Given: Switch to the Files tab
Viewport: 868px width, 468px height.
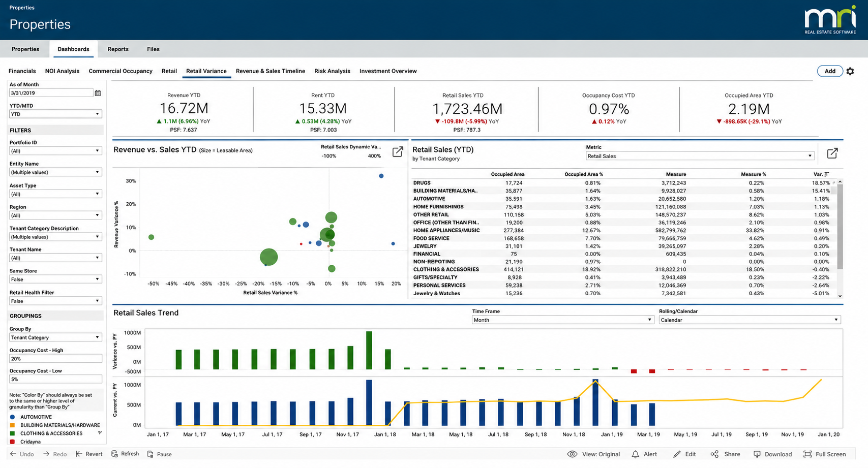Looking at the screenshot, I should [153, 49].
